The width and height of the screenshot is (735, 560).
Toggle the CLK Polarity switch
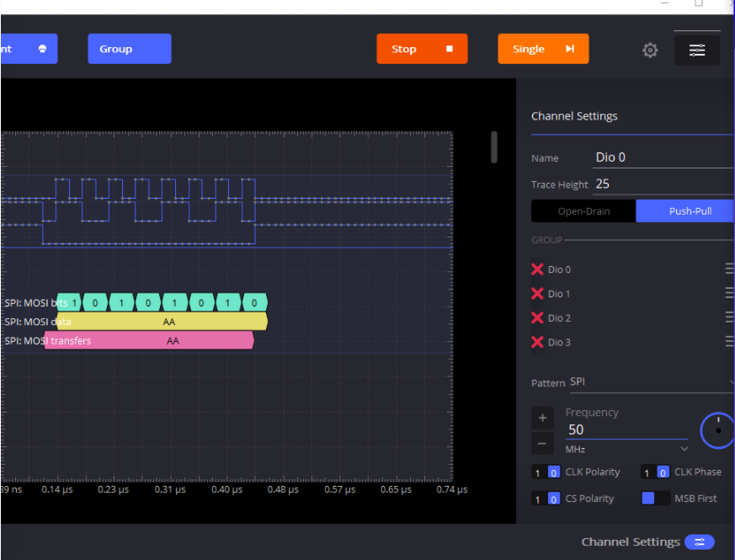[546, 472]
